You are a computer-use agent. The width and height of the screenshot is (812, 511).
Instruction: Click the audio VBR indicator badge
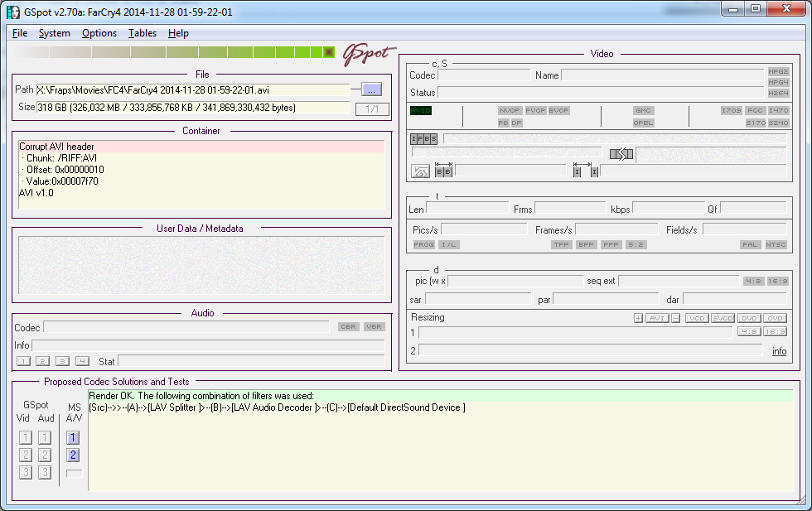374,326
